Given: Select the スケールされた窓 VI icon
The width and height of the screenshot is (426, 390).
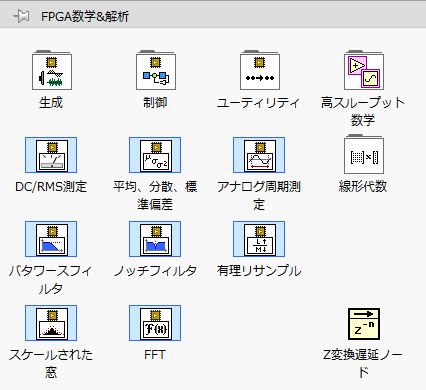Looking at the screenshot, I should (51, 323).
